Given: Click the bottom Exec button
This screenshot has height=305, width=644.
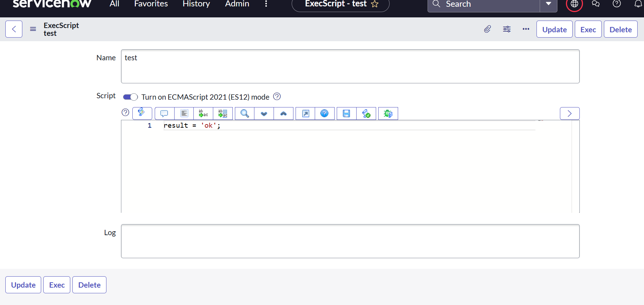Looking at the screenshot, I should tap(57, 285).
